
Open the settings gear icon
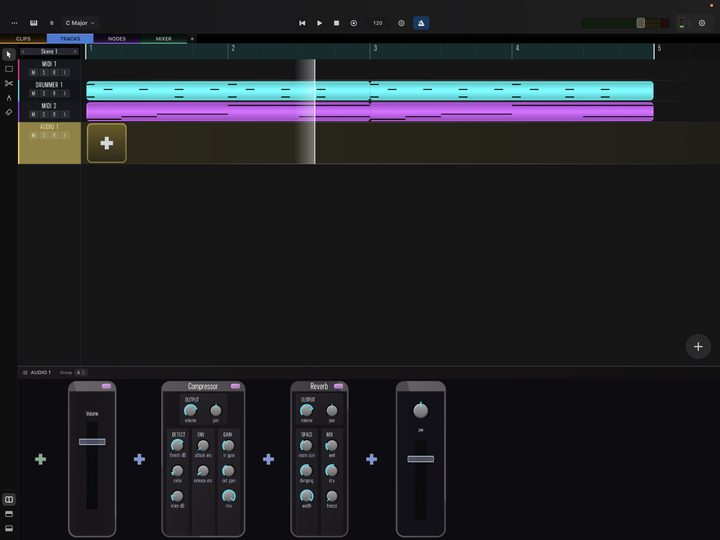click(702, 23)
